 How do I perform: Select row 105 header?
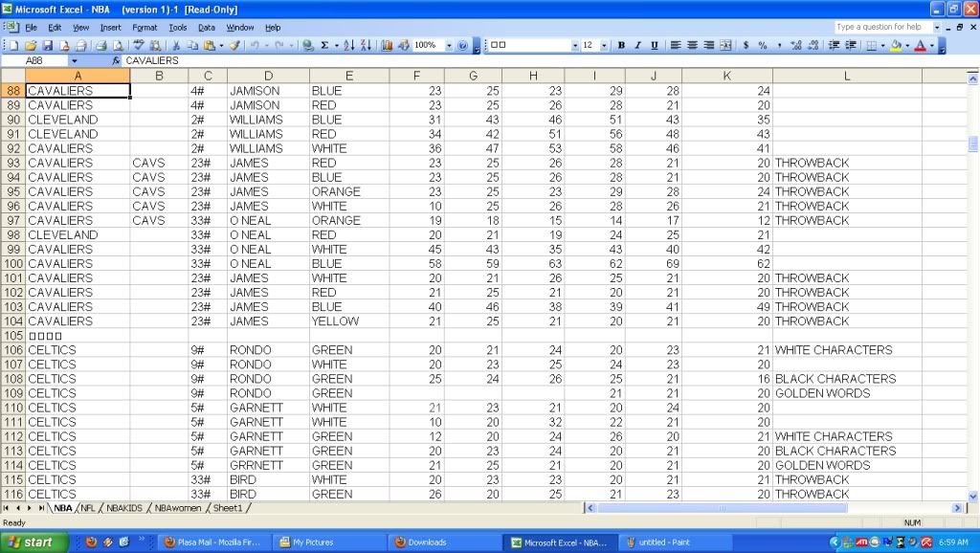click(13, 336)
